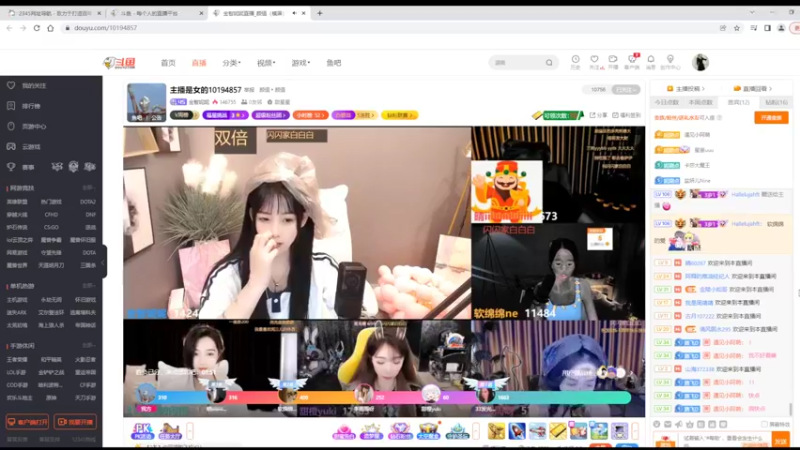Toggle the 屏蔽特效 checkbox in chat
This screenshot has height=450, width=800.
764,424
